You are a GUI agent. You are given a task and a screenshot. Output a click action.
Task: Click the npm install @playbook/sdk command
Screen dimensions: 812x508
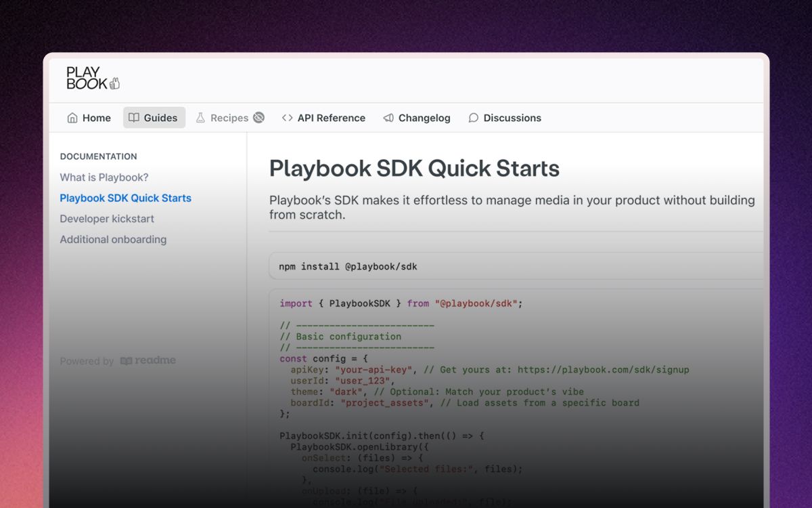(348, 267)
